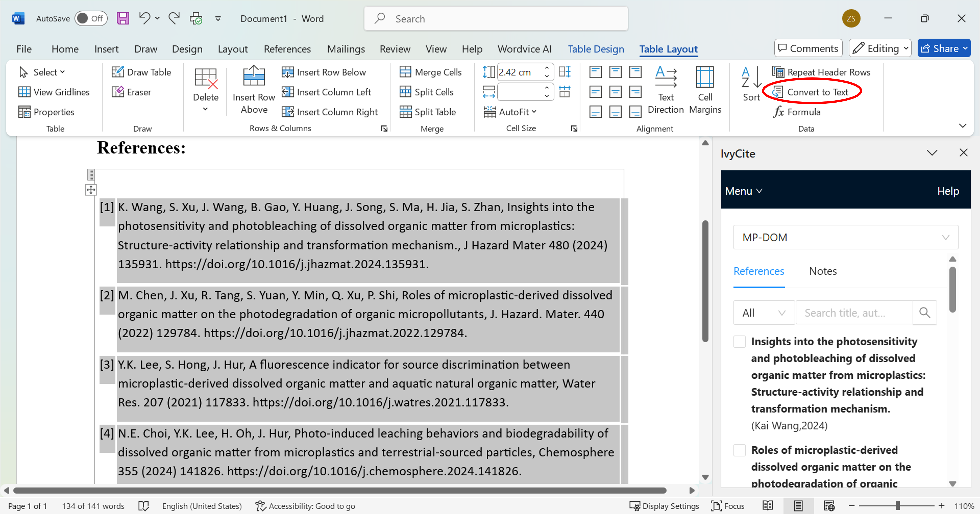Set Align Top Left cell alignment
This screenshot has width=980, height=514.
(x=595, y=72)
